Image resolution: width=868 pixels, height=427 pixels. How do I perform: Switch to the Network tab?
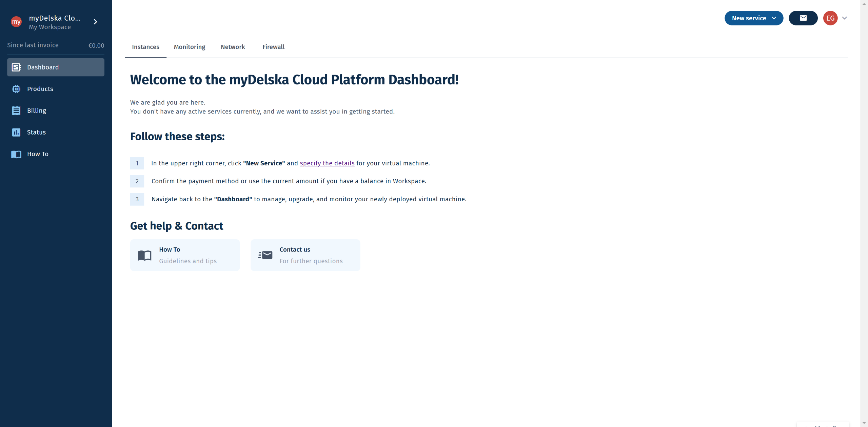(x=233, y=47)
